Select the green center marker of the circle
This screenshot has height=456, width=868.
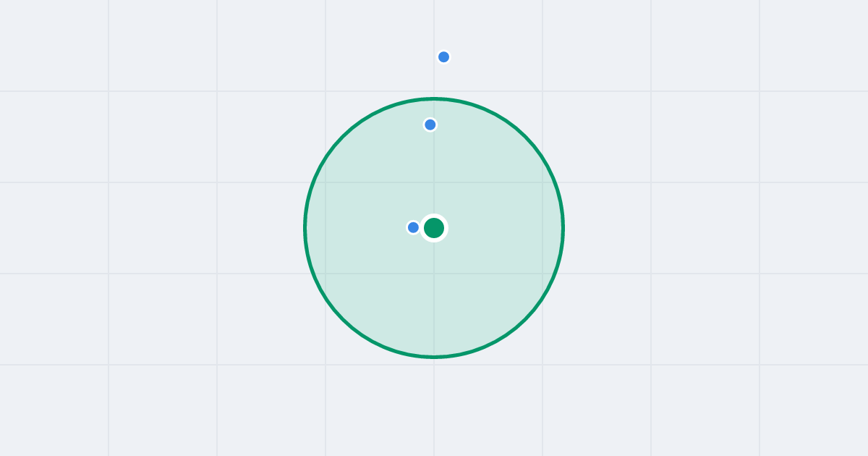coord(434,228)
